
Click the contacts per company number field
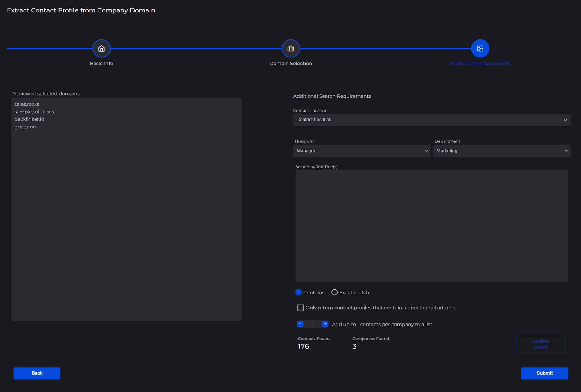point(313,324)
